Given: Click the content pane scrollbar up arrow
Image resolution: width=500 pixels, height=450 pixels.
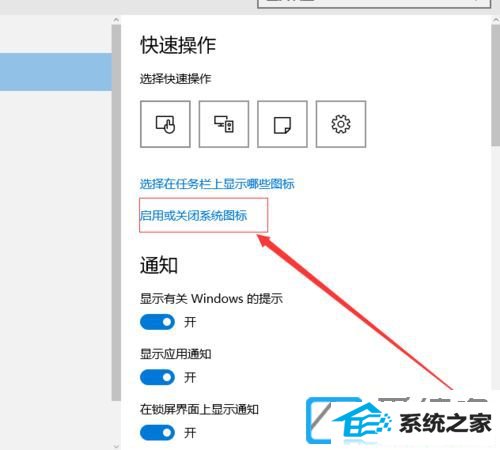Looking at the screenshot, I should [496, 20].
